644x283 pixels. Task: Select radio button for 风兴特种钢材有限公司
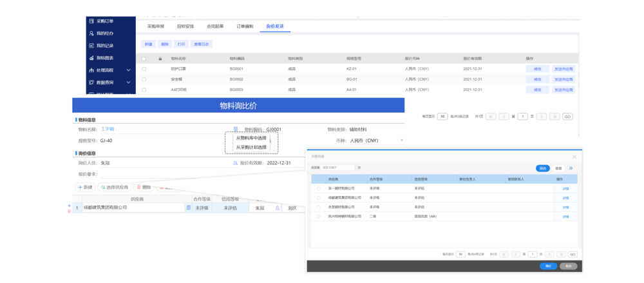[318, 217]
